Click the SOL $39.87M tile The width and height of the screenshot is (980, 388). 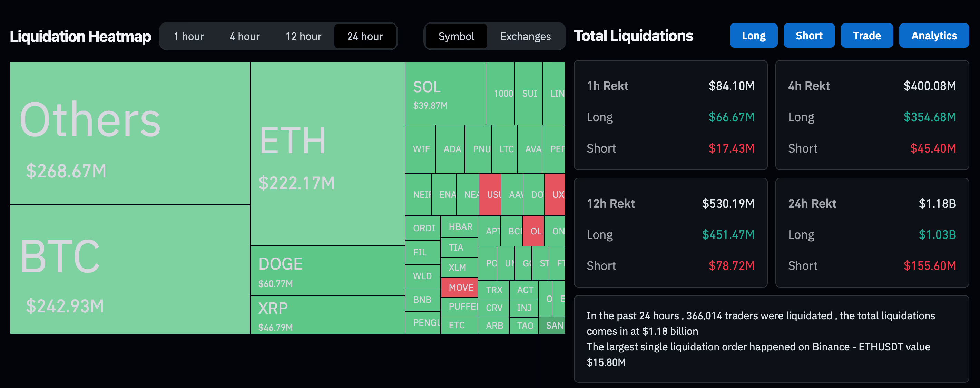coord(445,93)
